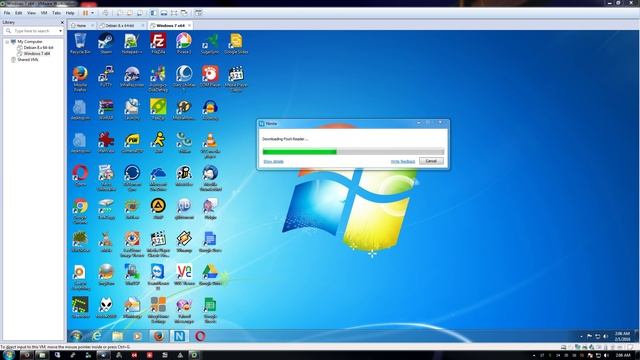Close the Library panel

(x=62, y=22)
